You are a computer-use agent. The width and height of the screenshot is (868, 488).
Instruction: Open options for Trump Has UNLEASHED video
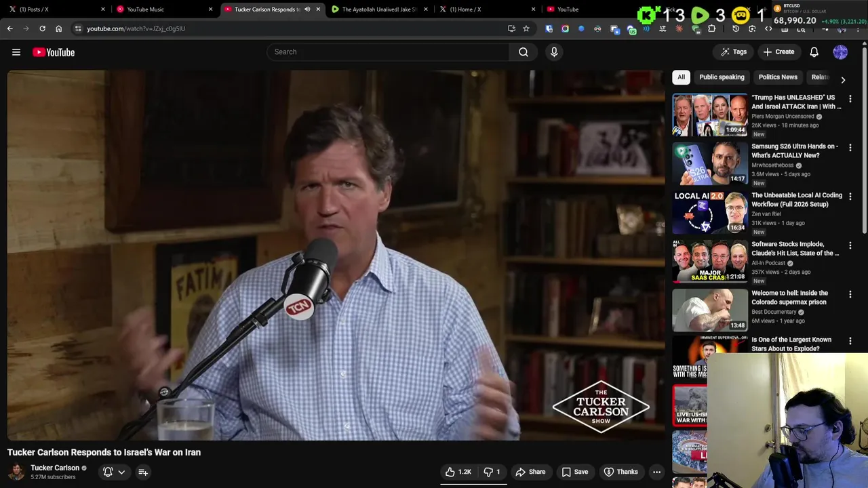pyautogui.click(x=850, y=99)
